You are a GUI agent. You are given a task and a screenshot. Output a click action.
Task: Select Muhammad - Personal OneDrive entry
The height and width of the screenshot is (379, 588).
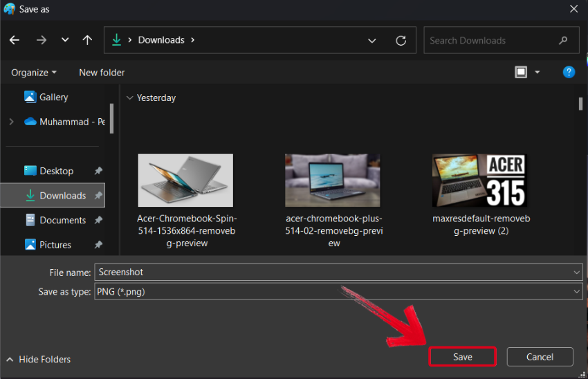coord(64,122)
